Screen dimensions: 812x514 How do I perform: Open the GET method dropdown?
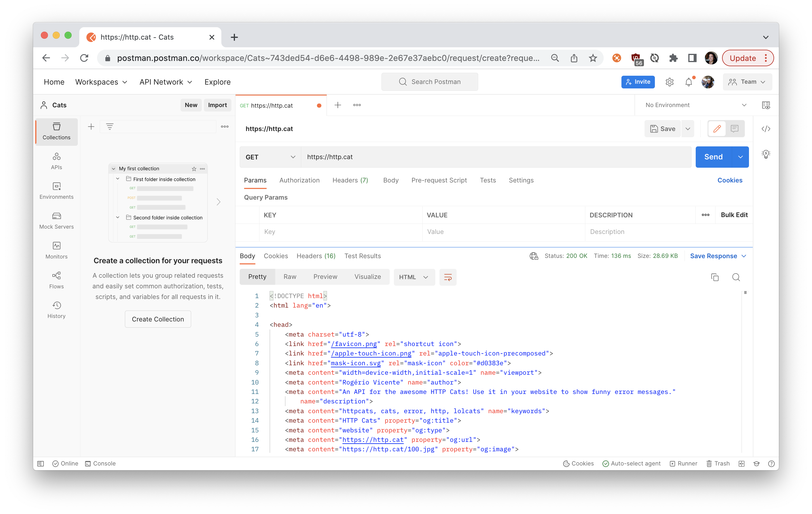point(270,157)
